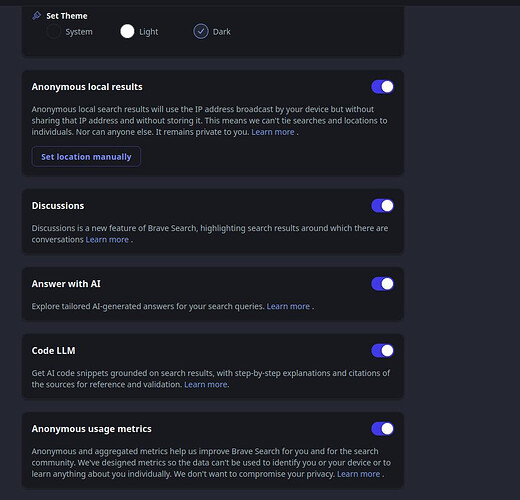Click the Set Theme paintbrush icon
Image resolution: width=520 pixels, height=500 pixels.
[x=36, y=15]
